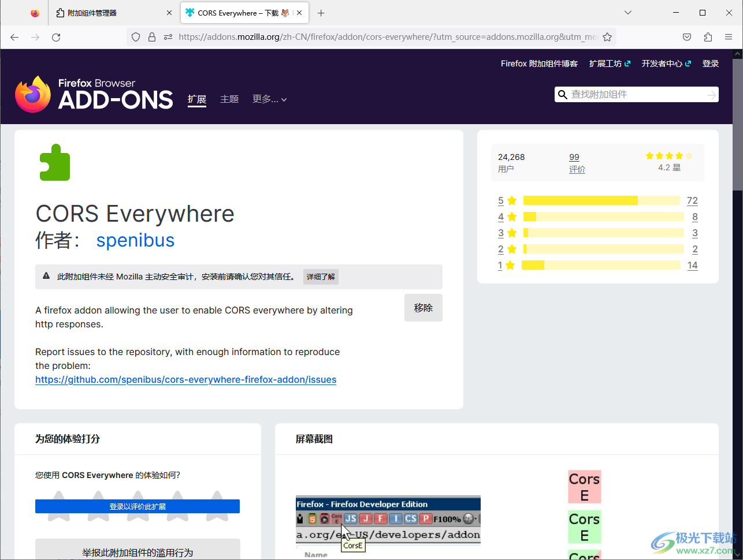Open Save to Pocket icon
Screen dimensions: 743x560
(687, 37)
